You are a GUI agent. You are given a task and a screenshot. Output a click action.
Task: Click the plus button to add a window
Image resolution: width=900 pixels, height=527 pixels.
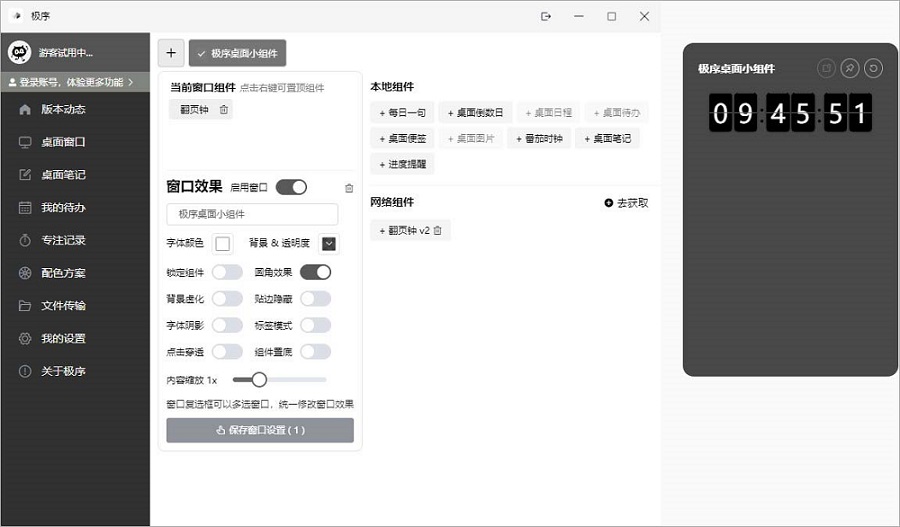point(171,53)
